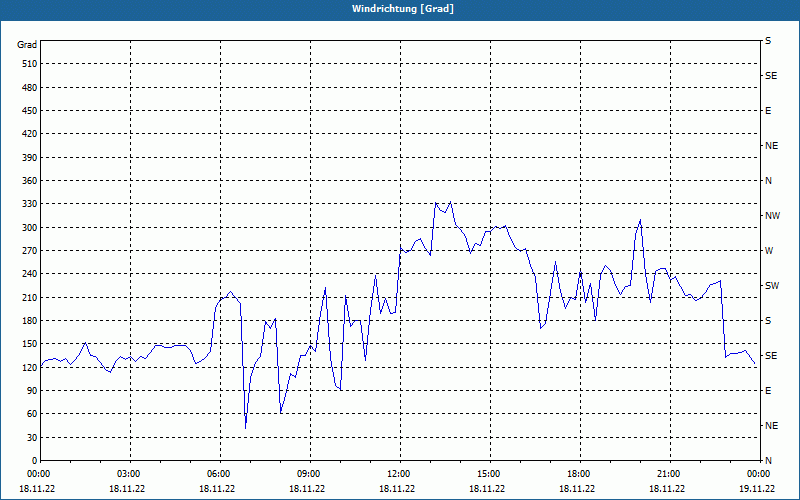800x500 pixels.
Task: Click the "SW" compass label on right axis
Action: click(x=772, y=286)
